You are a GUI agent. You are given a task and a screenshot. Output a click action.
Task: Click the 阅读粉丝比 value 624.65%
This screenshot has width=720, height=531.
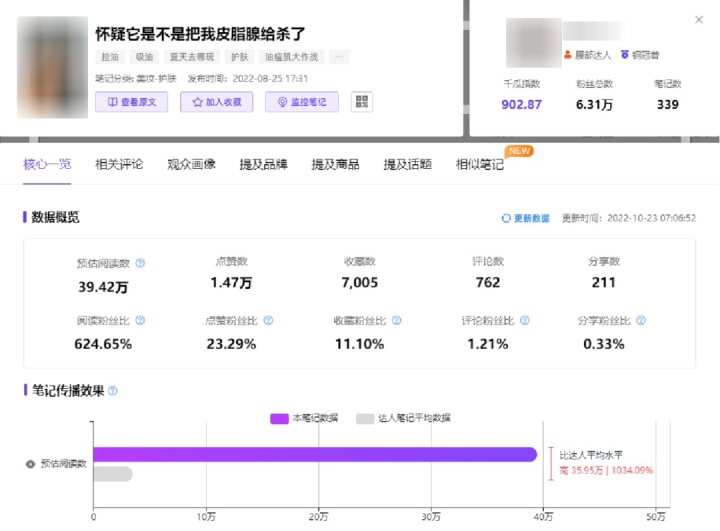pos(103,344)
